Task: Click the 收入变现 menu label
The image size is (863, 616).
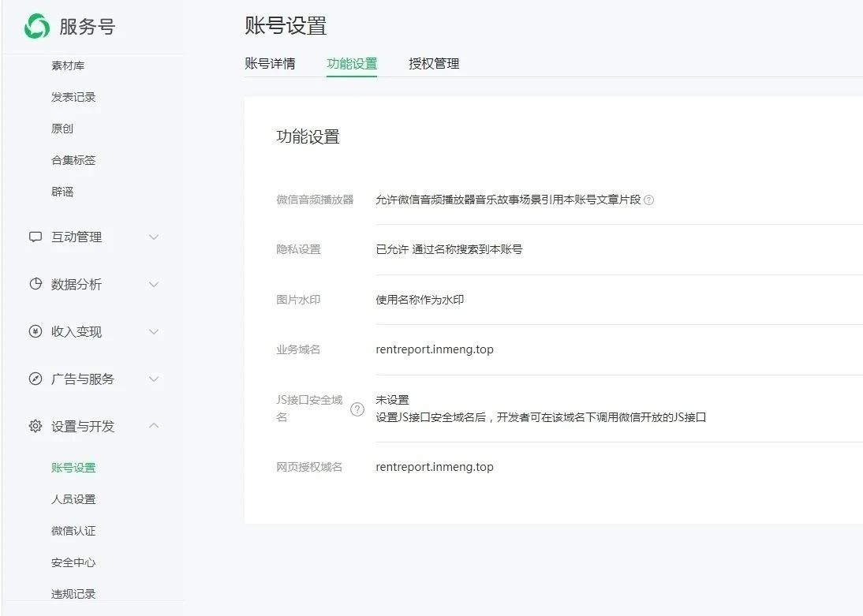Action: coord(77,332)
